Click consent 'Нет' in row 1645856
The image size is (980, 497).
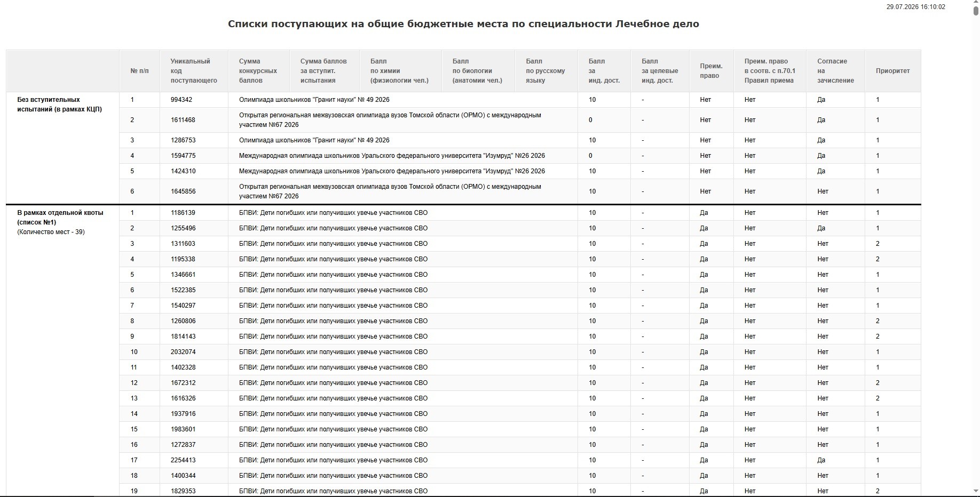823,191
